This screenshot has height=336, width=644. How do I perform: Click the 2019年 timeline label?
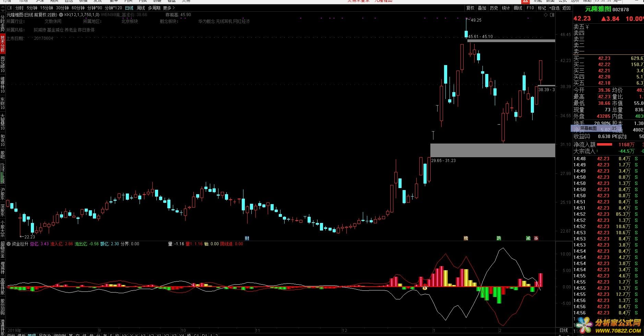click(x=14, y=331)
